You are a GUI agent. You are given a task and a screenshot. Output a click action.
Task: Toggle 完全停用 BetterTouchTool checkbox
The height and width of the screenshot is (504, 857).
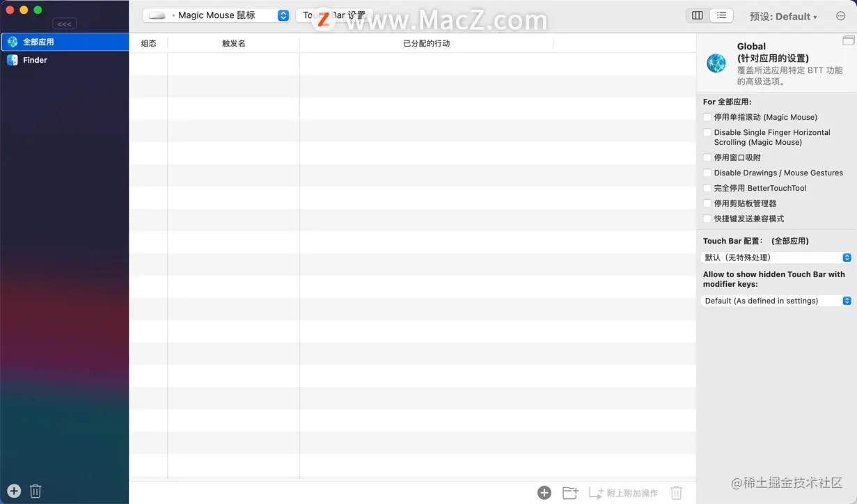pos(707,188)
